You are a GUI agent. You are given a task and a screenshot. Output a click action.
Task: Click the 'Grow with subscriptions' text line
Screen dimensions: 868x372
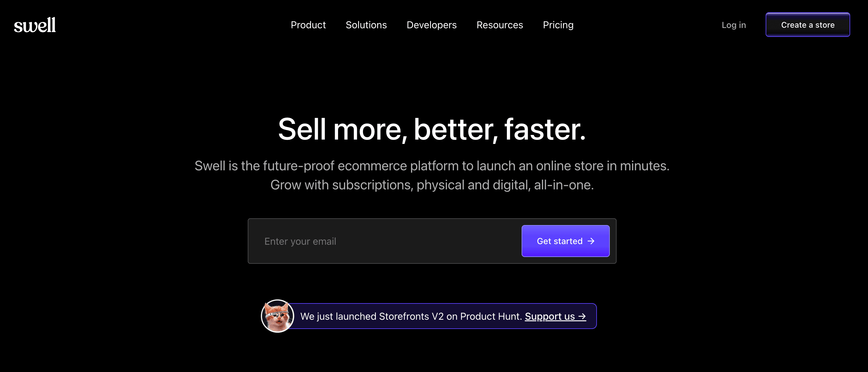pos(432,185)
